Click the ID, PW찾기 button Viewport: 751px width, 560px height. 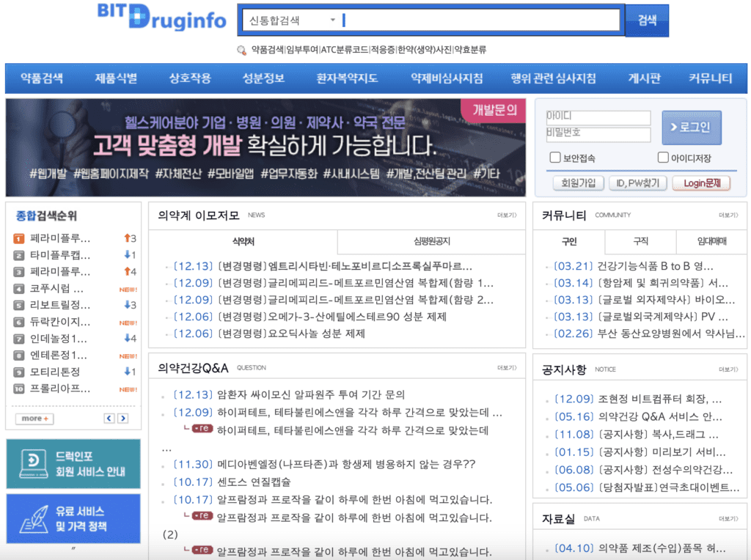coord(637,183)
